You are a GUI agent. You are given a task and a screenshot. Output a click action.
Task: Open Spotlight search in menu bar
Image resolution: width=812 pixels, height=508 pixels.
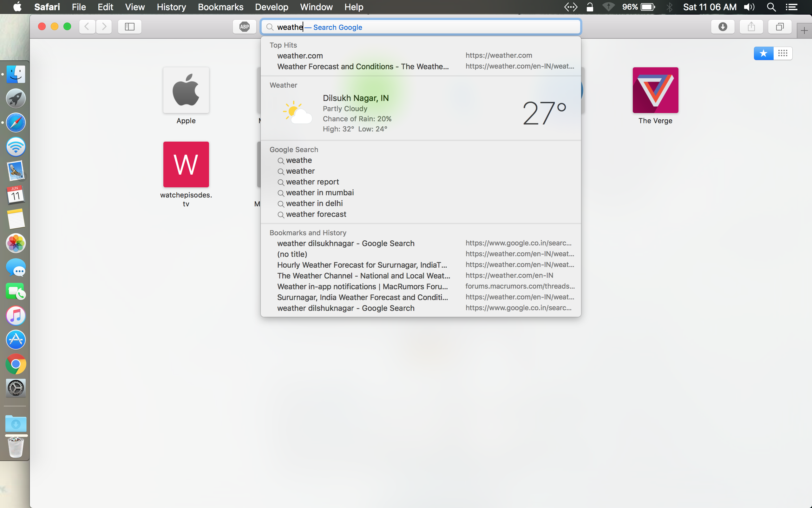(x=771, y=7)
